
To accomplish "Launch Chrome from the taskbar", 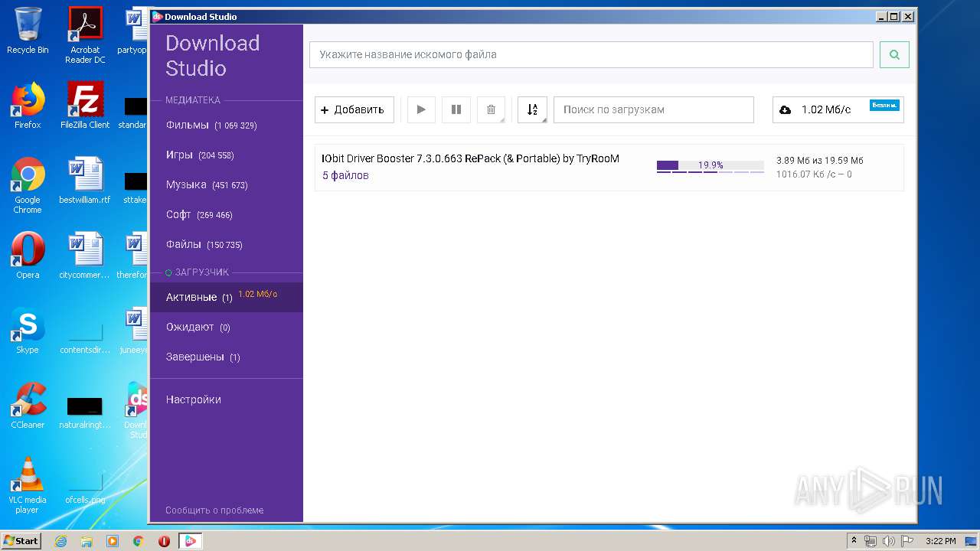I will [139, 541].
